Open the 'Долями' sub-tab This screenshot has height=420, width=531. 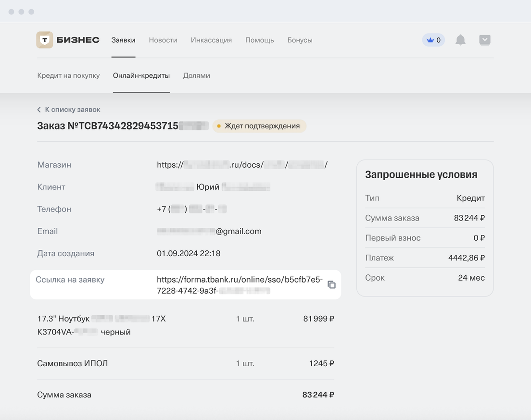click(x=196, y=75)
